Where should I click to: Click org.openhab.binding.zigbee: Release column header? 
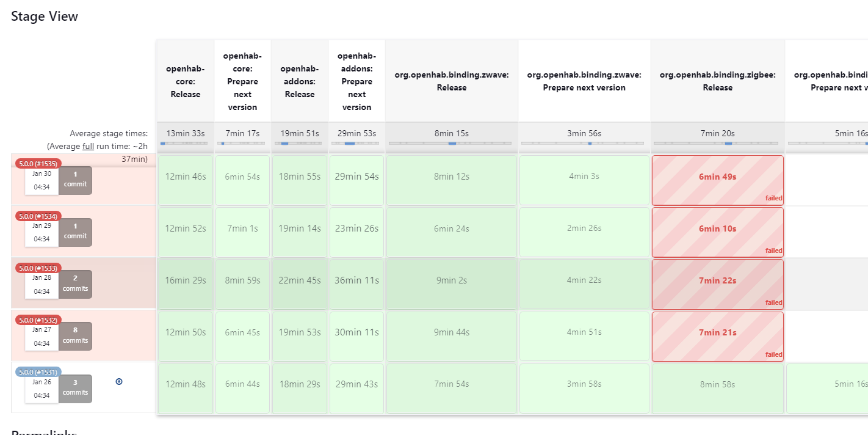click(718, 81)
